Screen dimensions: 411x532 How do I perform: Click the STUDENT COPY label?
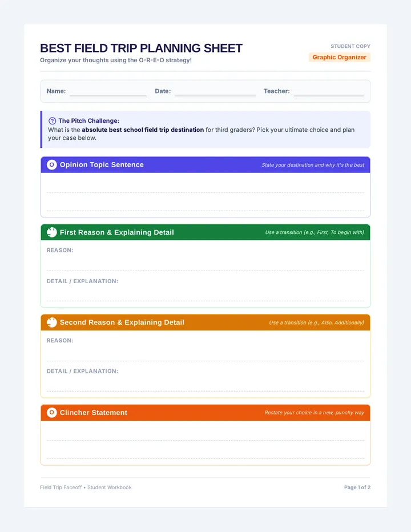[x=350, y=46]
